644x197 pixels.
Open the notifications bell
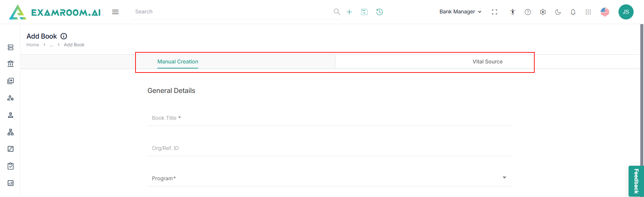[x=573, y=12]
